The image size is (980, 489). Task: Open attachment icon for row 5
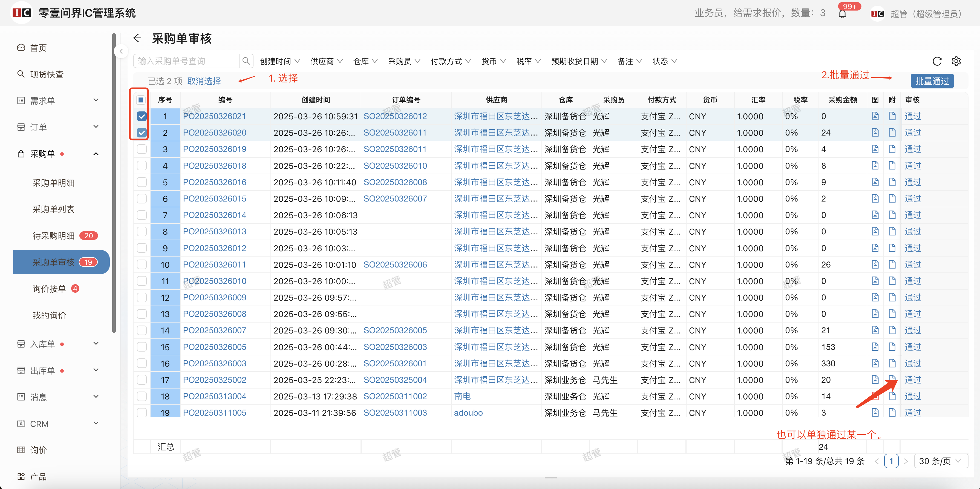pos(892,182)
